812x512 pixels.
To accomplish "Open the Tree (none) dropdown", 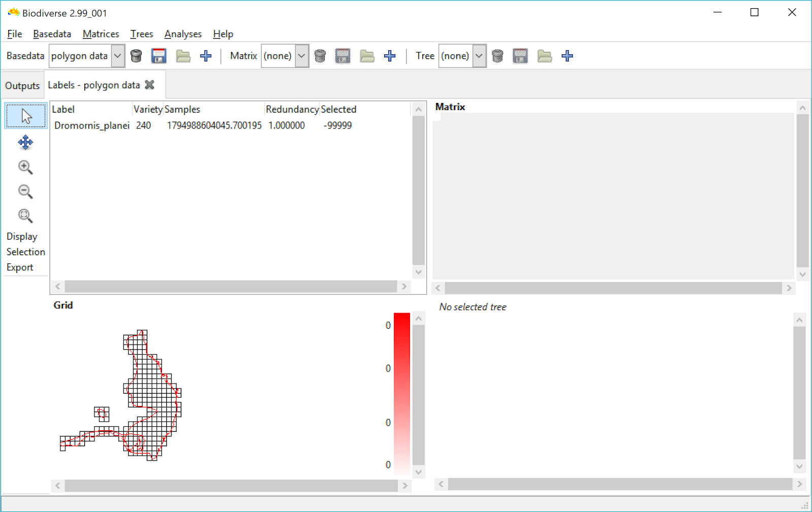I will coord(478,56).
